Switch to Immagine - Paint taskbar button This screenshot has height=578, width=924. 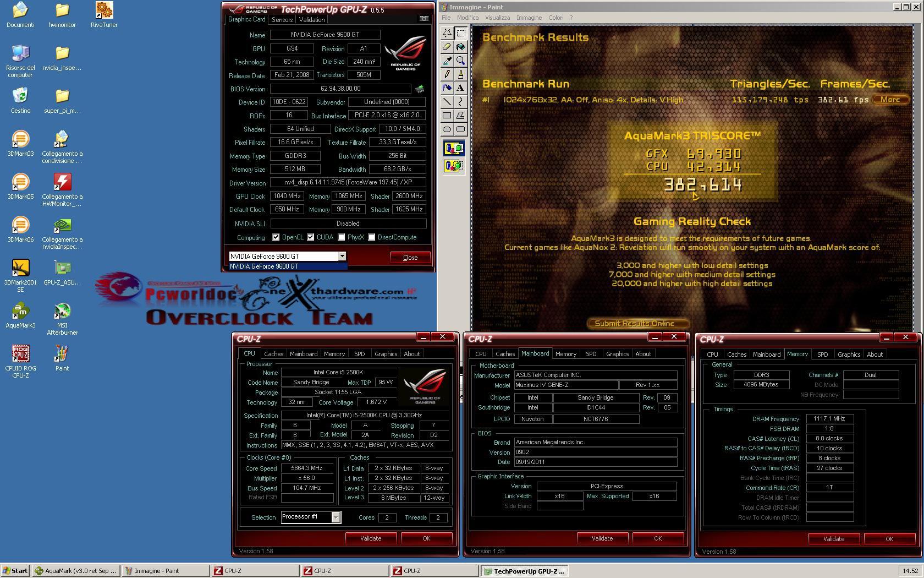coord(165,571)
